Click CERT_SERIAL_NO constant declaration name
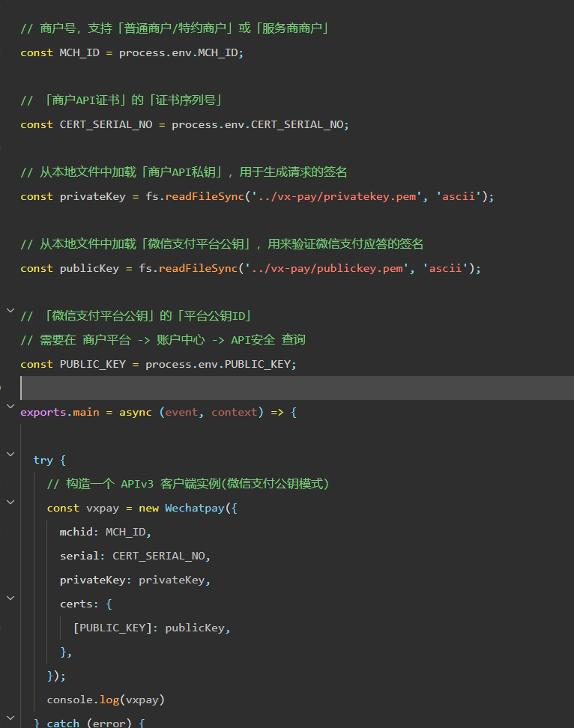574x728 pixels. (106, 125)
